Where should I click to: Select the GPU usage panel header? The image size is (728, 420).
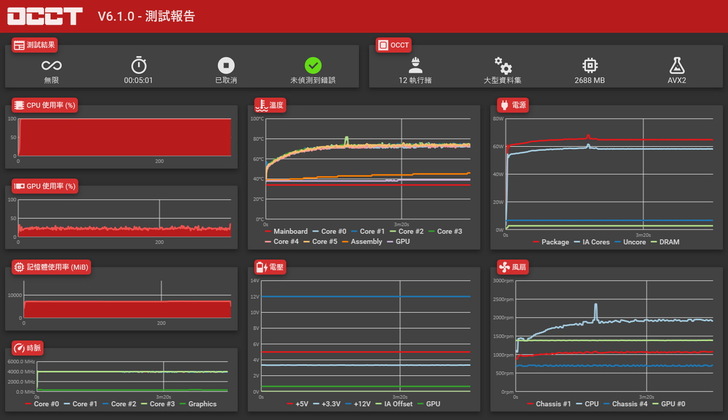click(x=45, y=186)
